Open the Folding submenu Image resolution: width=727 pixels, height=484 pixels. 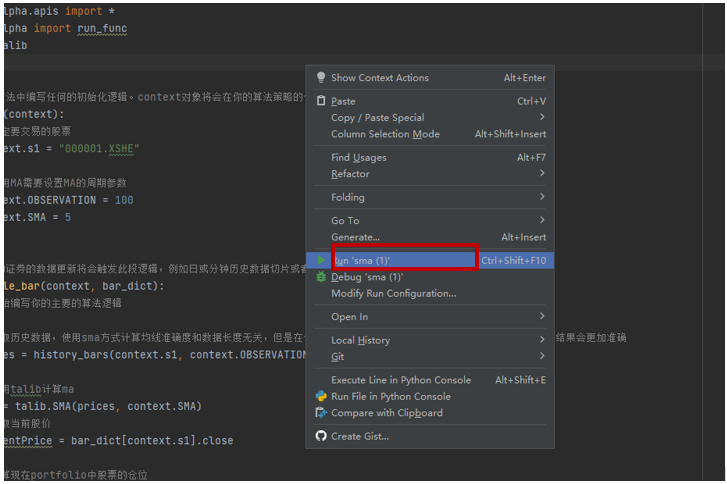click(430, 197)
